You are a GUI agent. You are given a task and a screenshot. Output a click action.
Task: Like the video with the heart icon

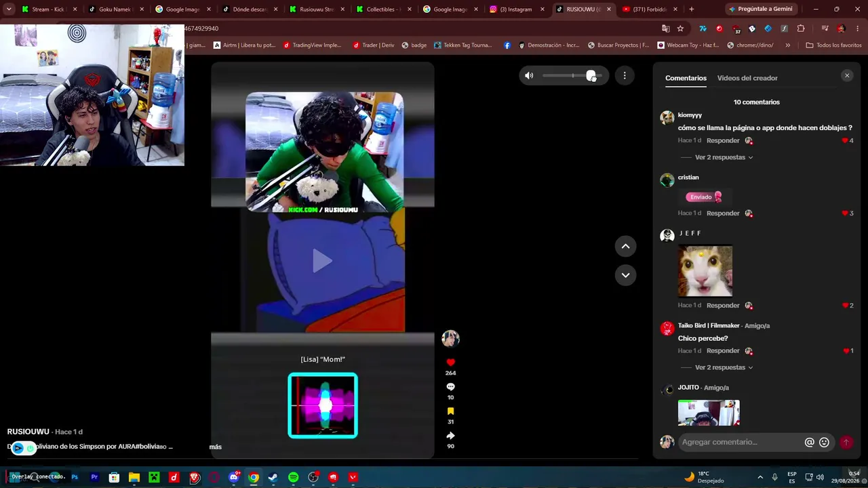tap(450, 363)
